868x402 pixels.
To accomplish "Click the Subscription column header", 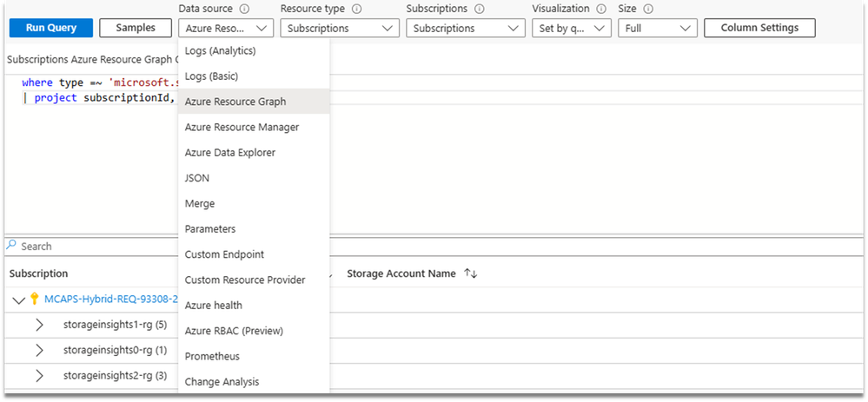I will (x=39, y=273).
